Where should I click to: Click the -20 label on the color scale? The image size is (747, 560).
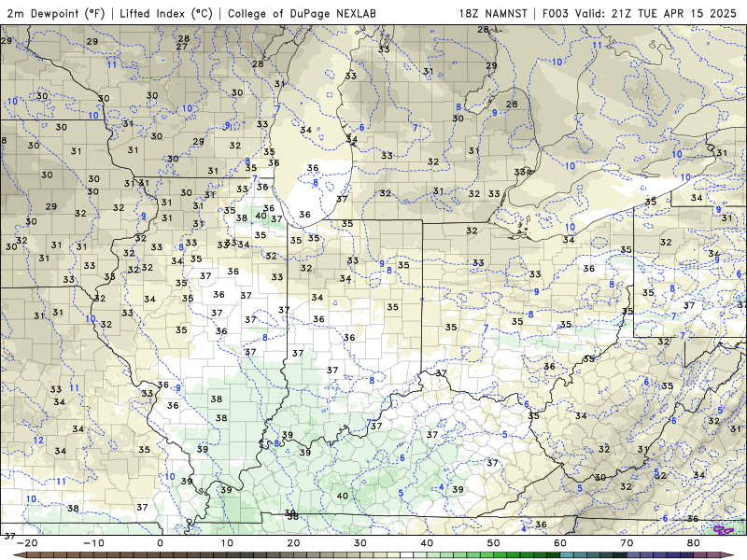tap(27, 543)
